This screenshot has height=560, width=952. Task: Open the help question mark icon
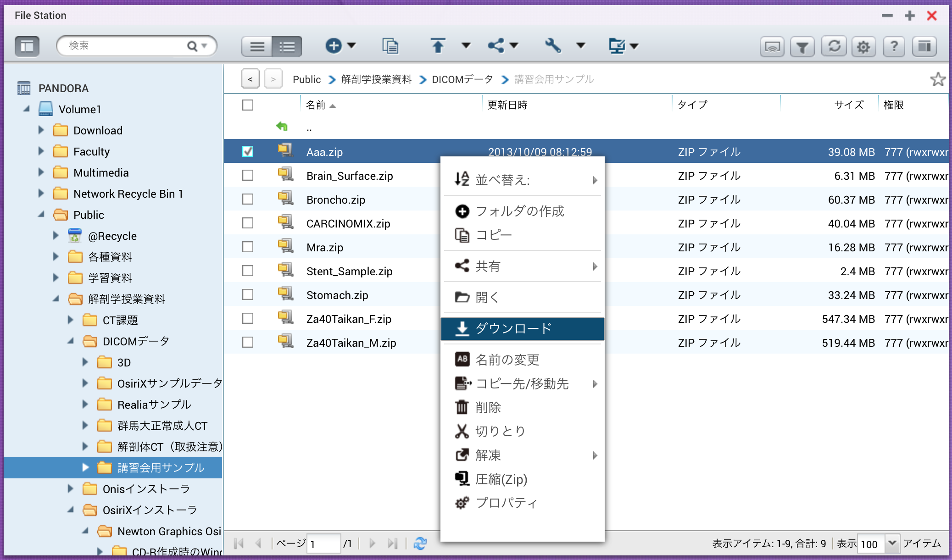pos(894,46)
